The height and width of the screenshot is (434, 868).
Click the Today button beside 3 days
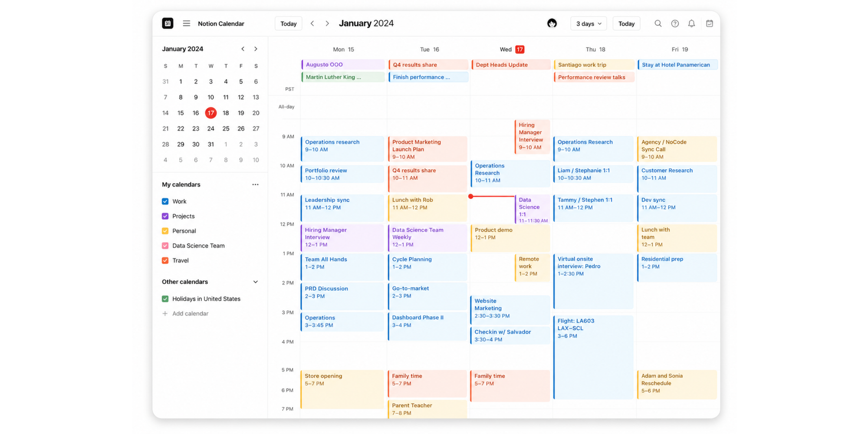click(626, 23)
